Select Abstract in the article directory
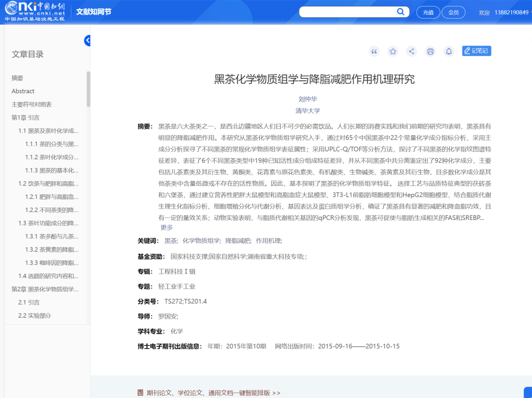This screenshot has width=532, height=398. [x=23, y=91]
